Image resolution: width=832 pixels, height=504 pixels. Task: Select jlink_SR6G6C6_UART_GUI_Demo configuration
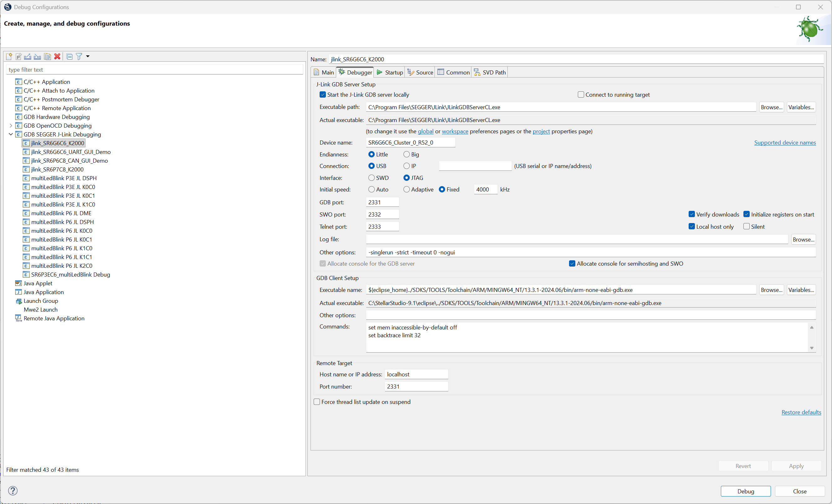point(67,152)
